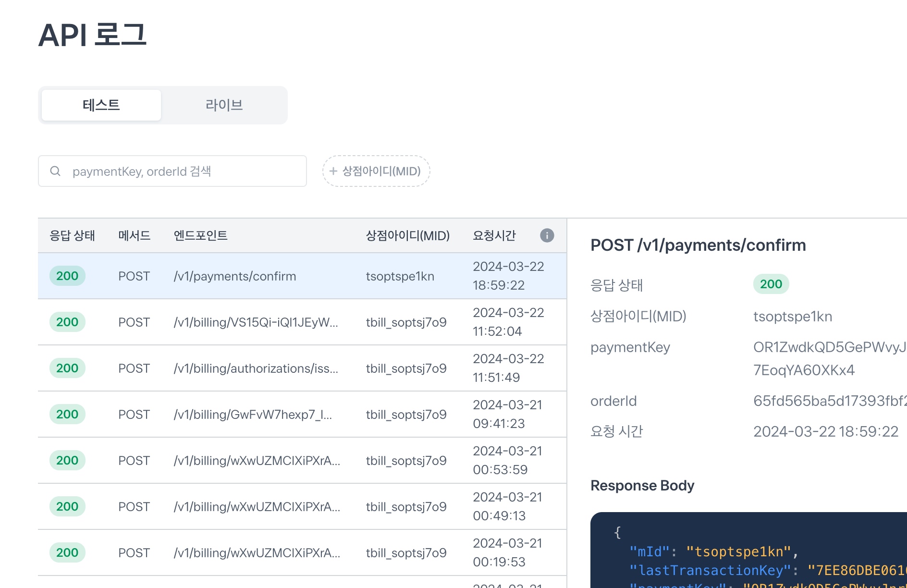Select the log row requested at 00:19:53

point(302,553)
